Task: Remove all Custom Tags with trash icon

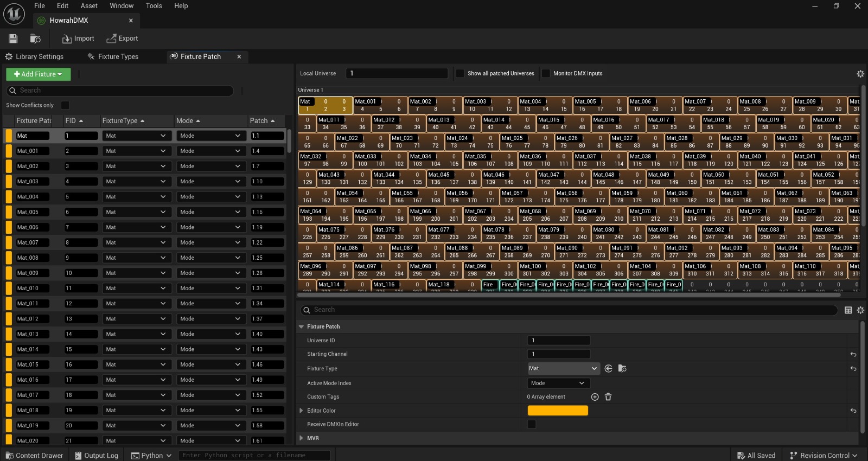Action: [608, 397]
